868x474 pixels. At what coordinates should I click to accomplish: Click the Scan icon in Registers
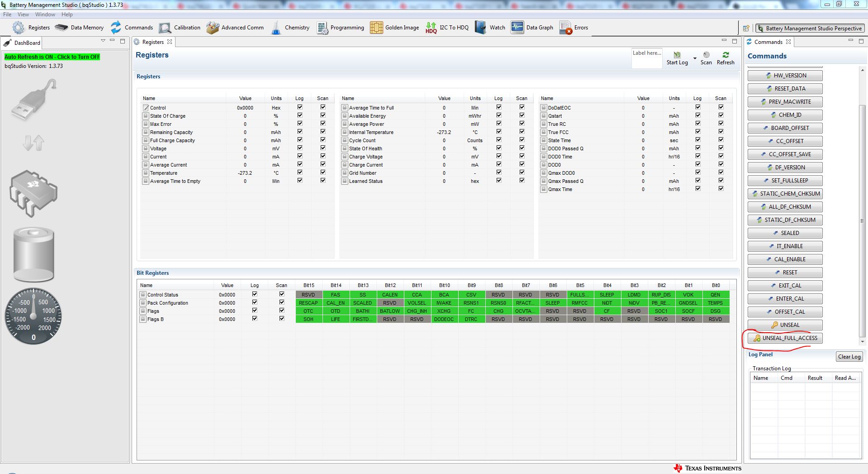click(706, 55)
